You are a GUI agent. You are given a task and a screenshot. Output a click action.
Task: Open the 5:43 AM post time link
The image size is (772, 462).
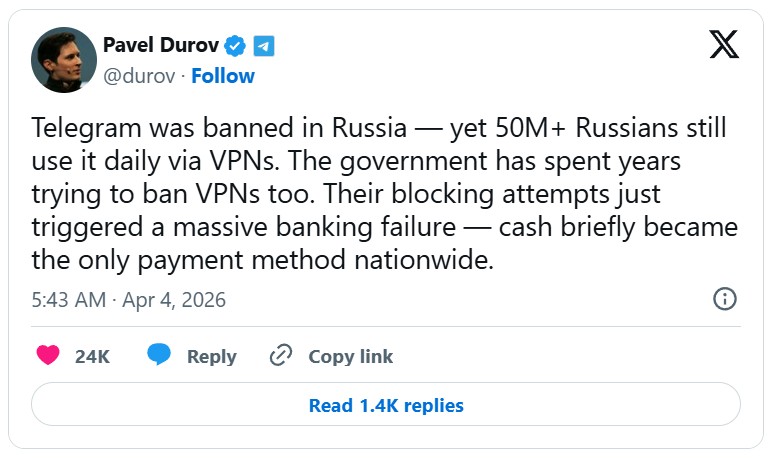pos(69,299)
